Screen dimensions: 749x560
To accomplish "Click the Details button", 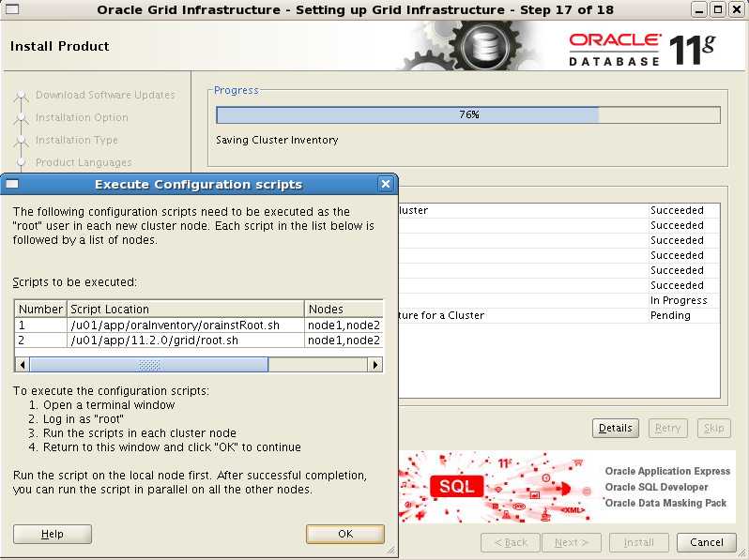I will (x=616, y=428).
